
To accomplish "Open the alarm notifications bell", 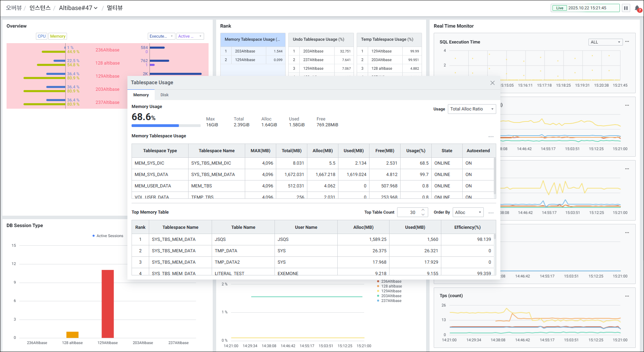I will point(637,8).
